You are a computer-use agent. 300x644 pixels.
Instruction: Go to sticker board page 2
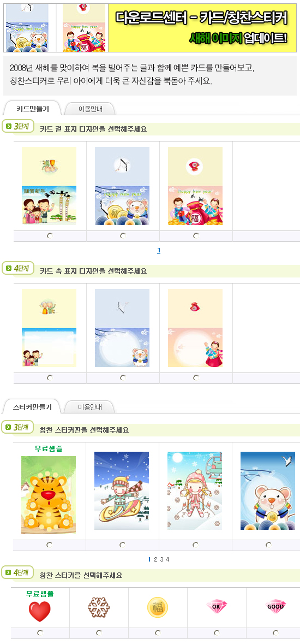[155, 559]
